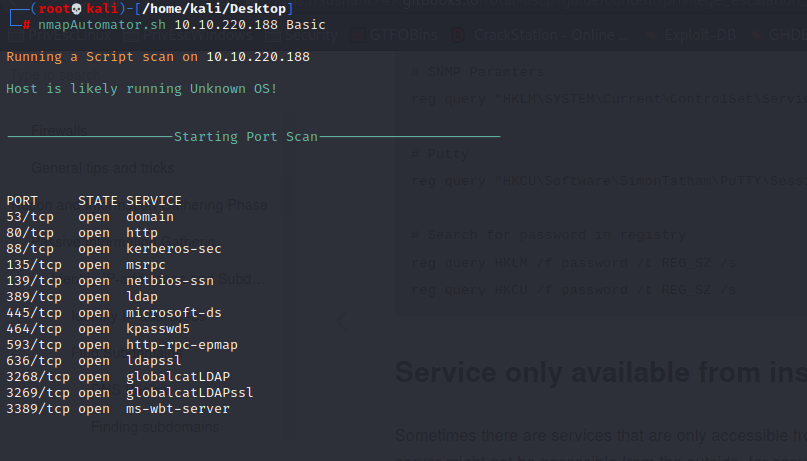
Task: Click the 3389/tcp port entry
Action: click(x=38, y=409)
